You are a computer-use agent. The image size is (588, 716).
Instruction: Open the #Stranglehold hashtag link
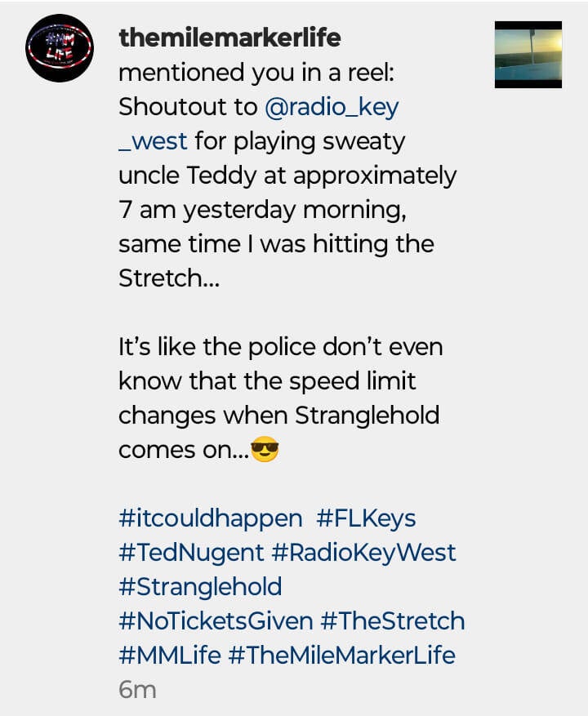coord(200,586)
